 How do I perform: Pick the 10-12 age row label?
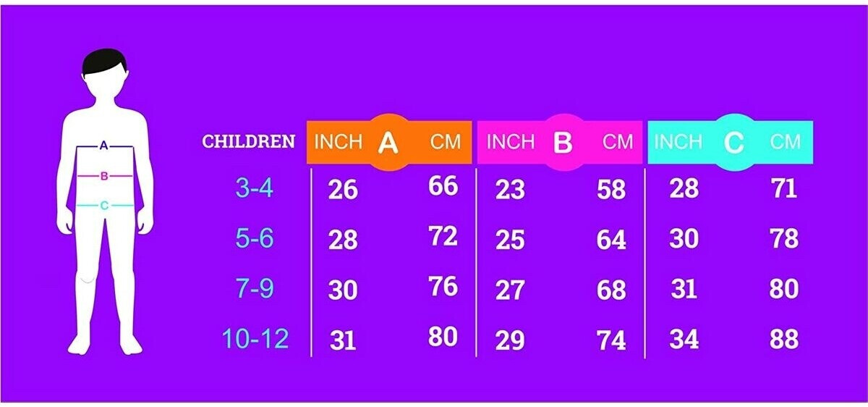[255, 338]
